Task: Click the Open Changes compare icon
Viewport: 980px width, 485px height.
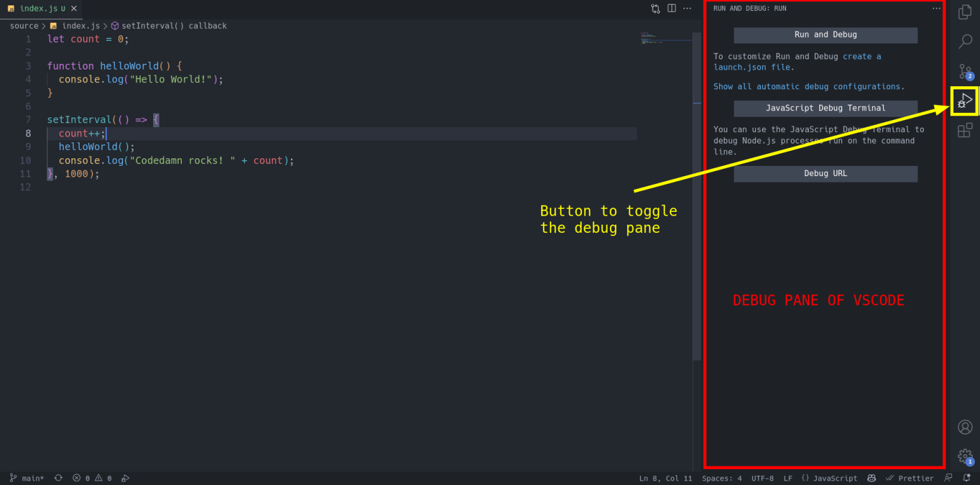Action: [x=655, y=8]
